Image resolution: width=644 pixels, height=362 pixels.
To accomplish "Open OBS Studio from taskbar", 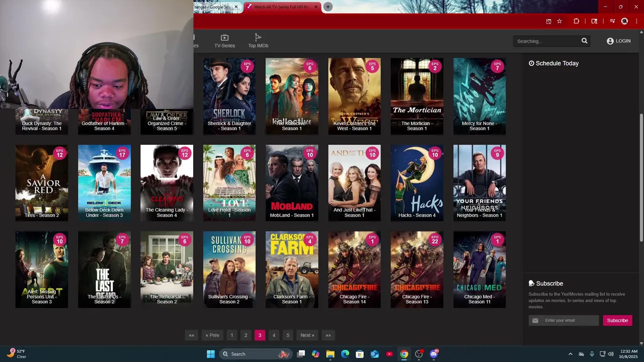I will pyautogui.click(x=419, y=354).
